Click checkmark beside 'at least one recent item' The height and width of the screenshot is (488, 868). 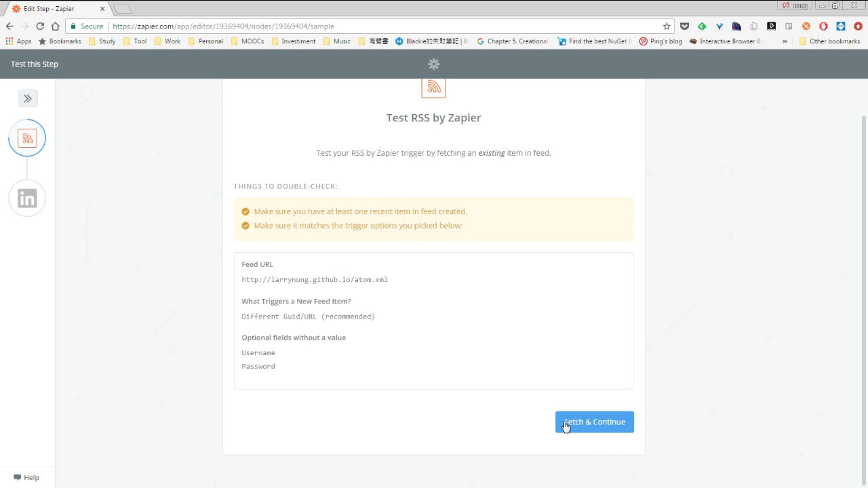pyautogui.click(x=245, y=211)
